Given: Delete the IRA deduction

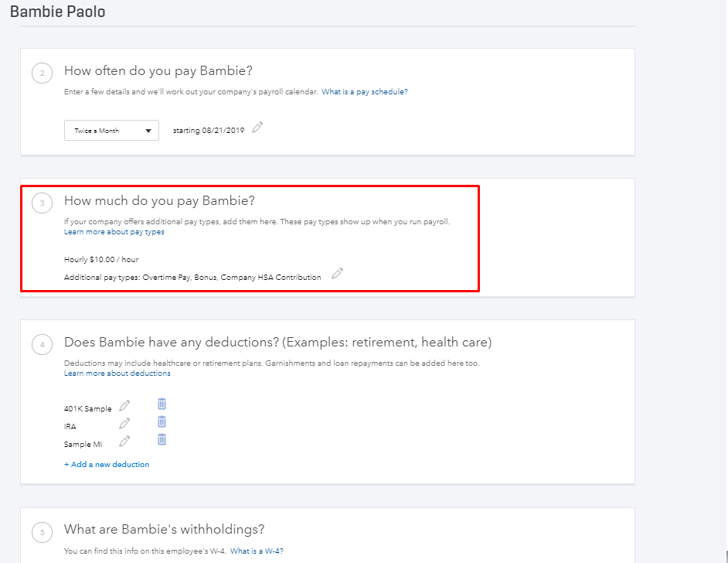Looking at the screenshot, I should point(162,421).
